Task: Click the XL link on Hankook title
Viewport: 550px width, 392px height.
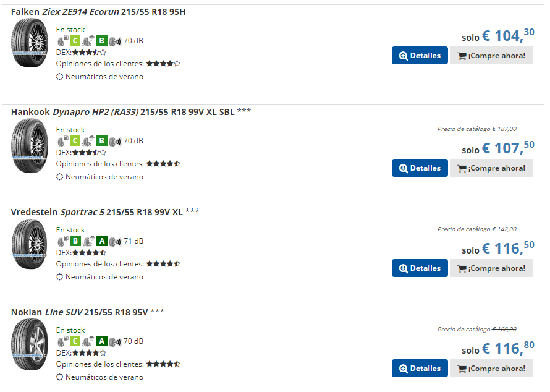Action: tap(211, 113)
